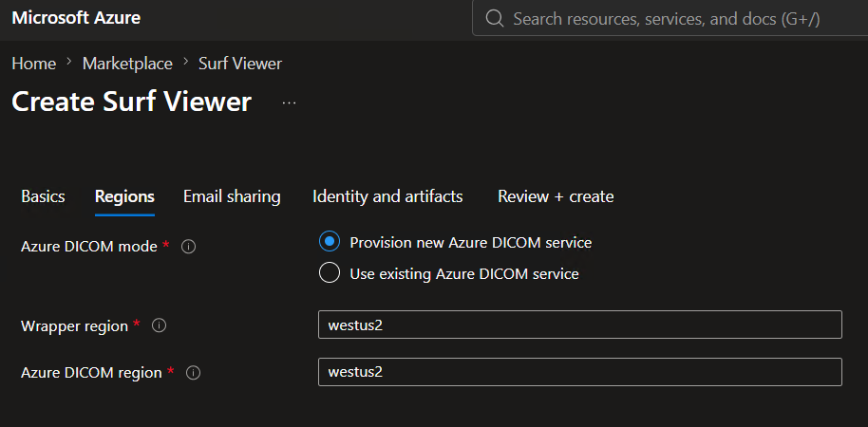Go to the Email sharing tab
The image size is (868, 427).
(x=232, y=196)
